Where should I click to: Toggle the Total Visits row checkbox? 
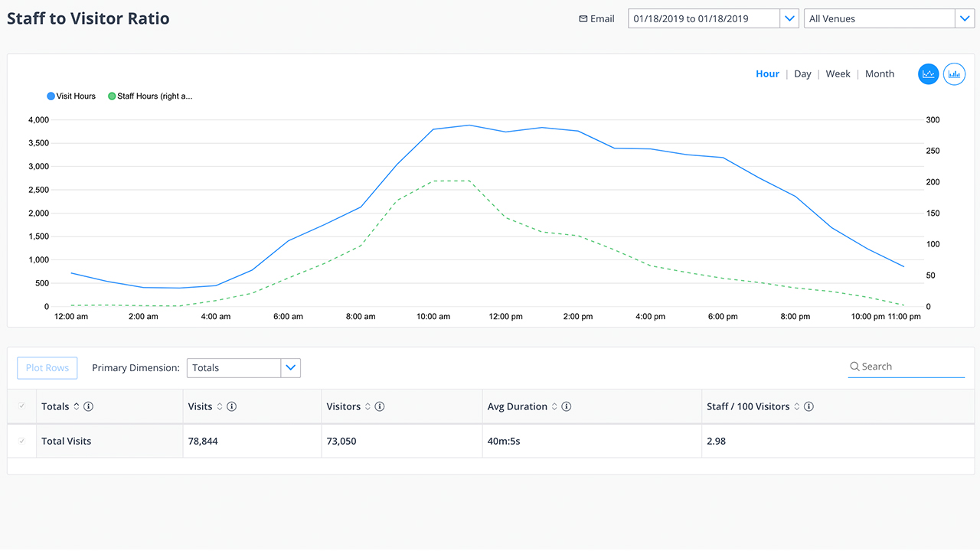click(21, 442)
